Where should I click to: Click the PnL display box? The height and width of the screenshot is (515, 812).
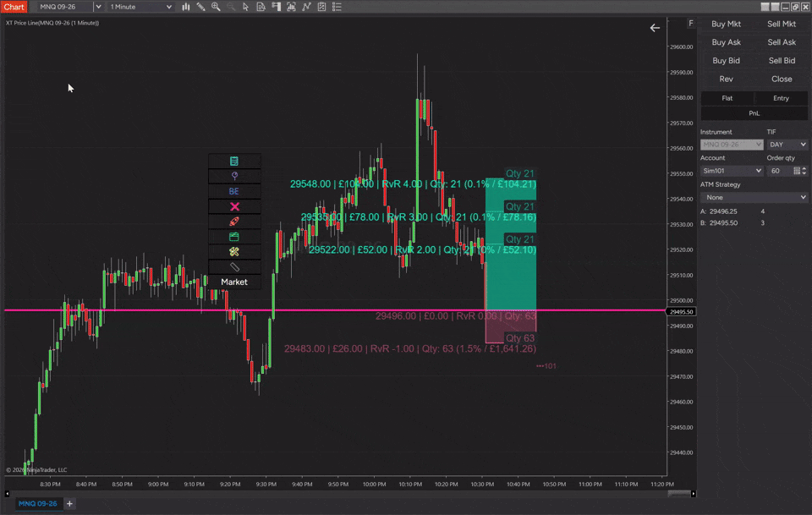754,113
